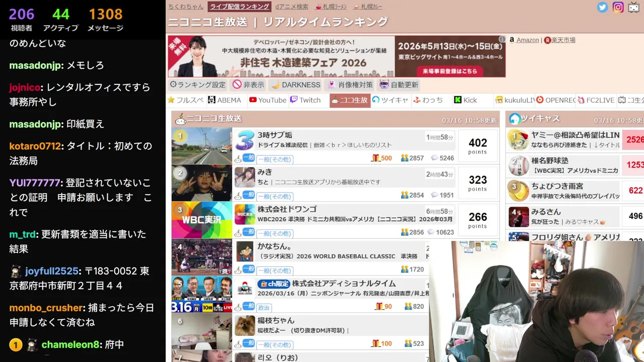Select the ニコニコ生放 tab

coord(350,101)
